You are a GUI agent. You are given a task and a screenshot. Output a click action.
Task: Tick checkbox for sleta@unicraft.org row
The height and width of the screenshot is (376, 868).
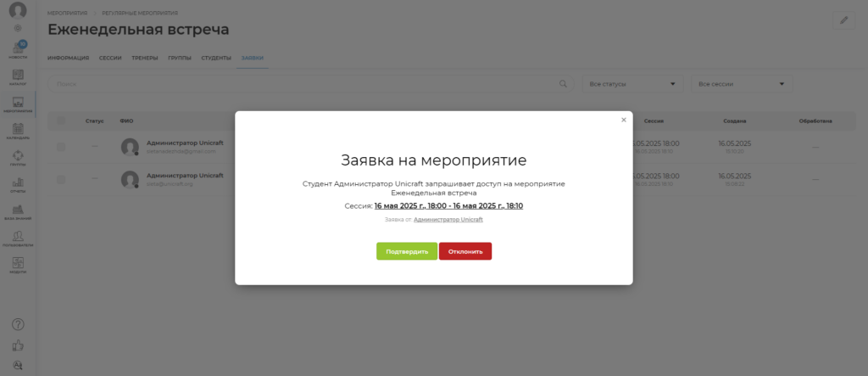click(x=61, y=179)
